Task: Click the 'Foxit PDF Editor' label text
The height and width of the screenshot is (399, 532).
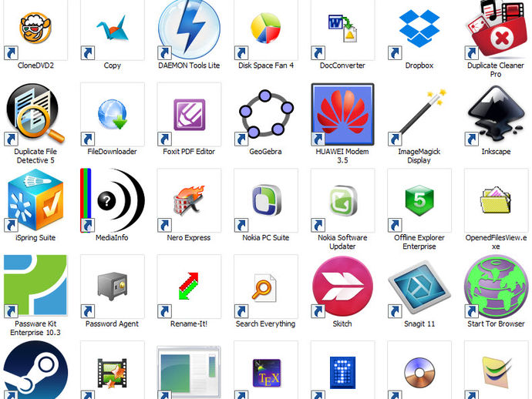Action: pos(189,152)
